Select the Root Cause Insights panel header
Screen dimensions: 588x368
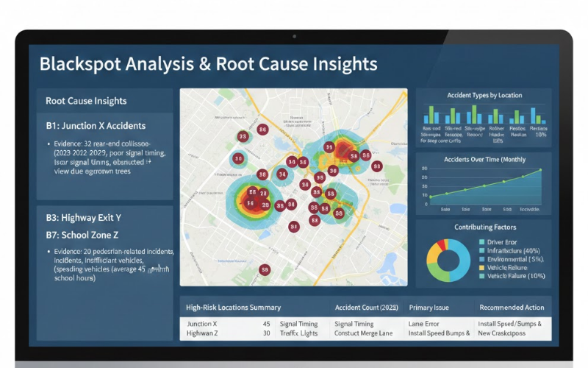(x=86, y=101)
